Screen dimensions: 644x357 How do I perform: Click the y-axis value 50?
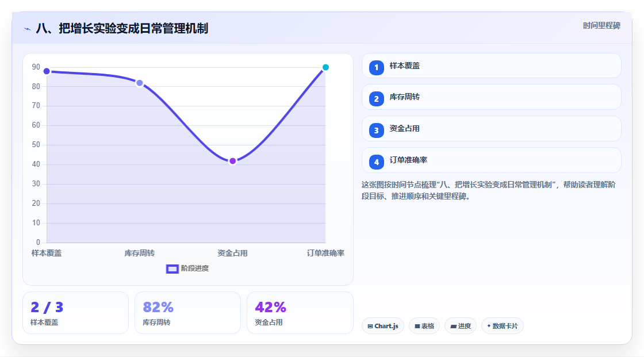[x=36, y=145]
